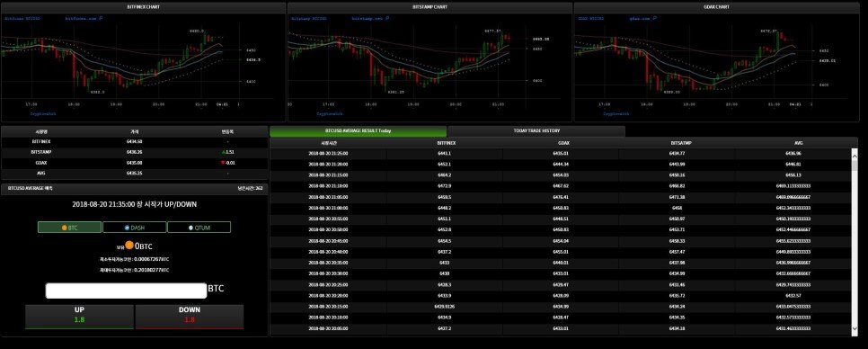
Task: Select the DASH coin button
Action: pos(134,228)
